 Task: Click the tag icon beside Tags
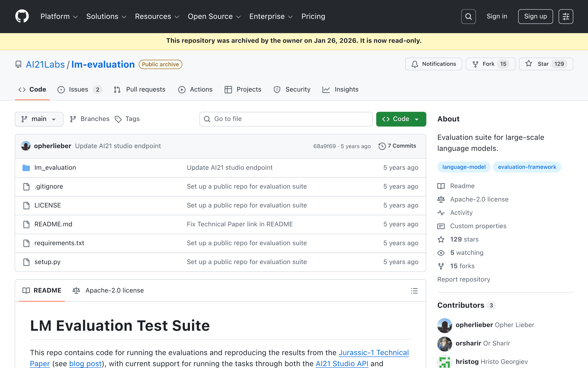tap(118, 119)
